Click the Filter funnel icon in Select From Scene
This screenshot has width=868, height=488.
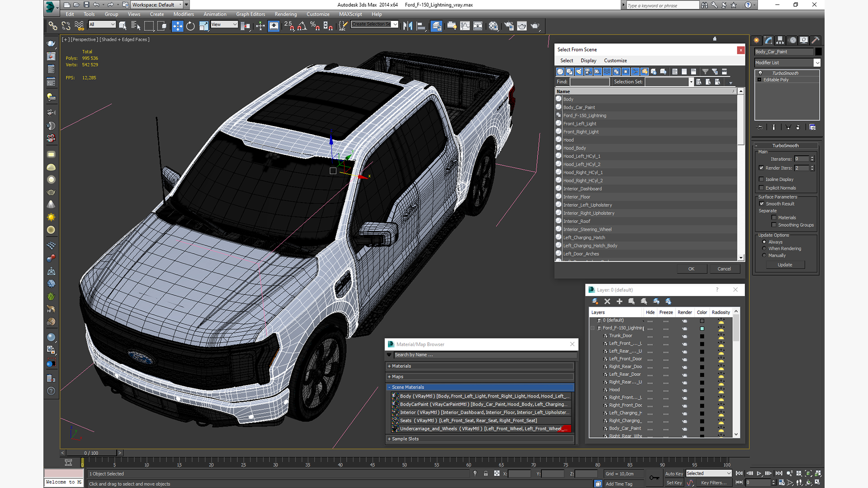705,71
